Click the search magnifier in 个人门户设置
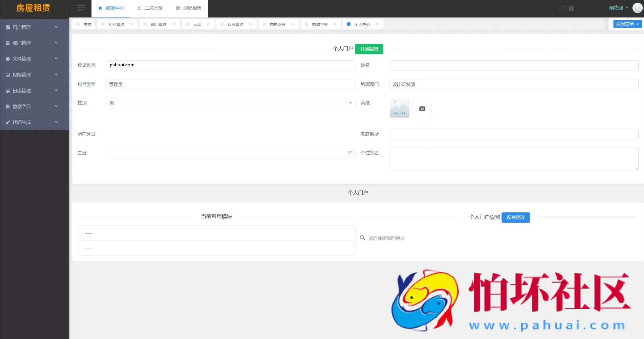This screenshot has width=644, height=339. pos(362,238)
